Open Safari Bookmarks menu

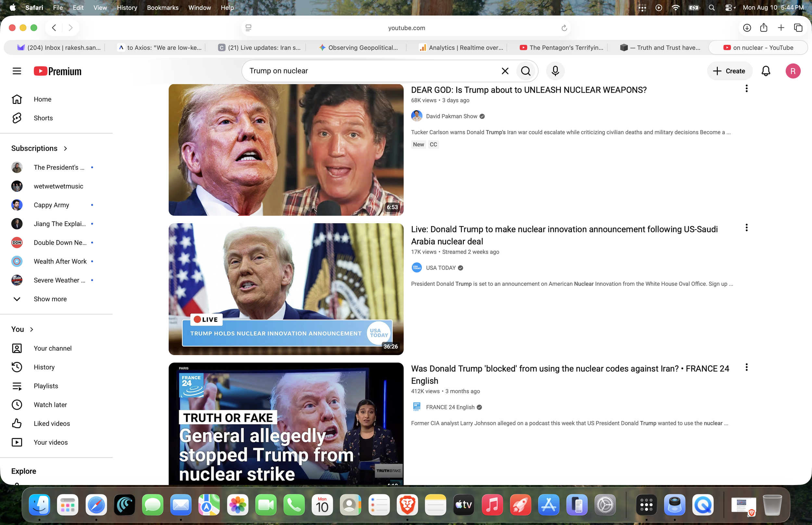162,7
